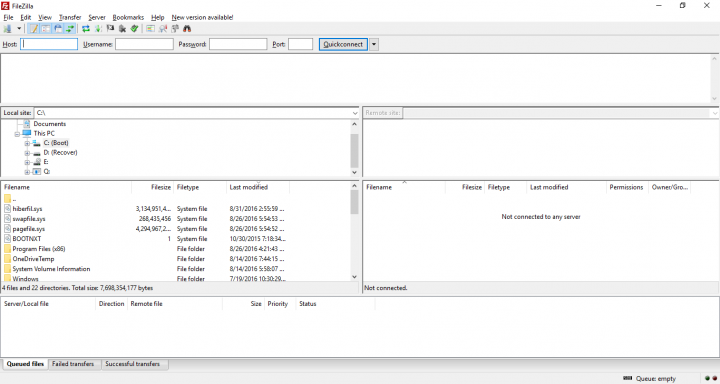Sort local list by Filesize column

pyautogui.click(x=152, y=187)
